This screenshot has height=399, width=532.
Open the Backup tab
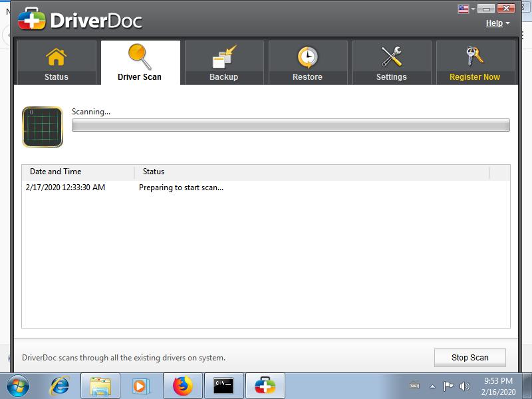224,63
